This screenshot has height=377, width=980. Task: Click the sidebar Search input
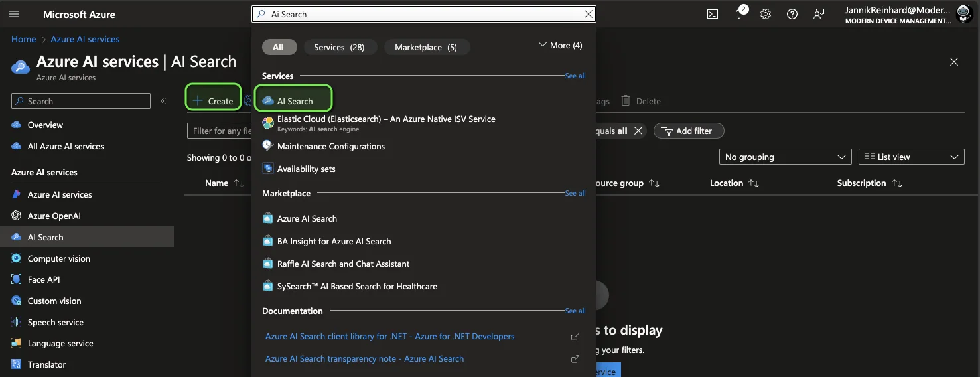coord(81,101)
